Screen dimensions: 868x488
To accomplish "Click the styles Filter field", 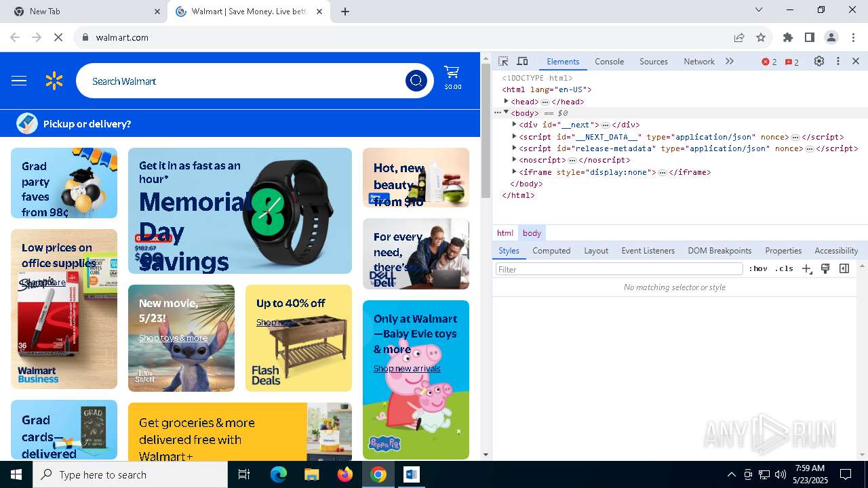I will pyautogui.click(x=619, y=269).
